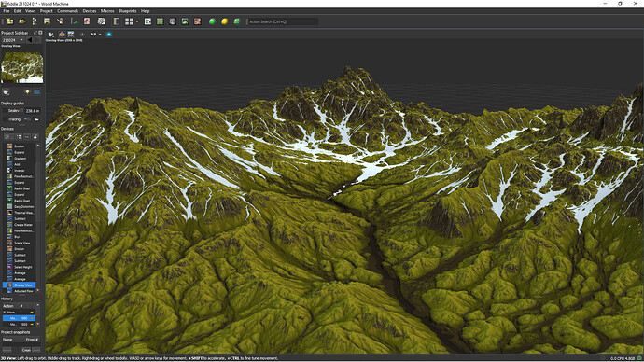This screenshot has width=644, height=362.
Task: Click the viewport camera options icon
Action: [x=51, y=35]
